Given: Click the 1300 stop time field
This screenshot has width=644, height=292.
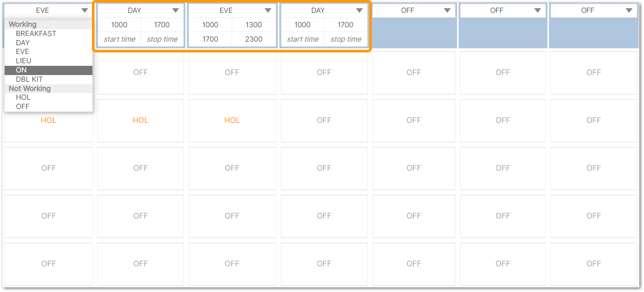Looking at the screenshot, I should 254,25.
